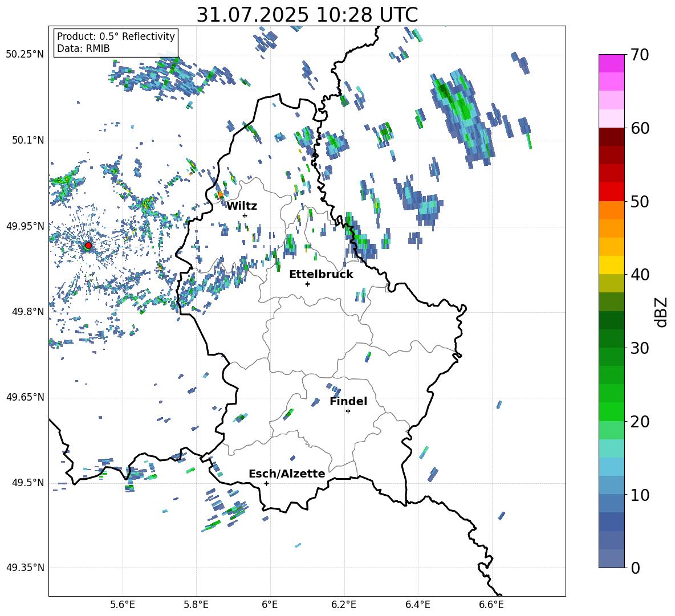Click the 30 label on the colorbar
Screen dimensions: 675x616
[640, 348]
